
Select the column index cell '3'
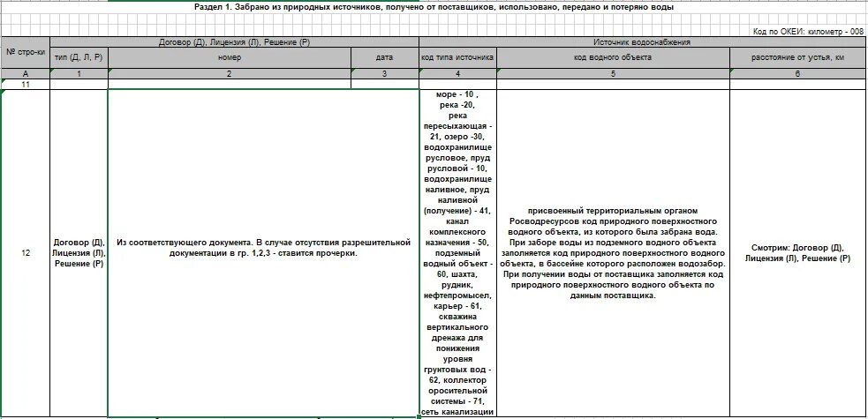pos(385,73)
